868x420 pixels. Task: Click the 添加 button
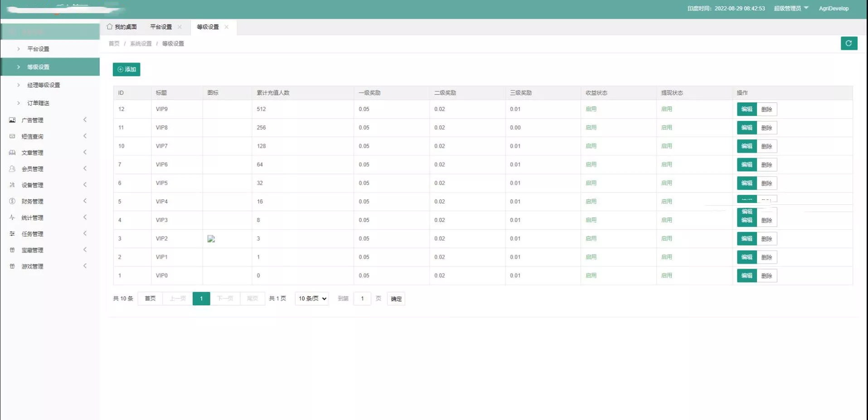pos(126,69)
